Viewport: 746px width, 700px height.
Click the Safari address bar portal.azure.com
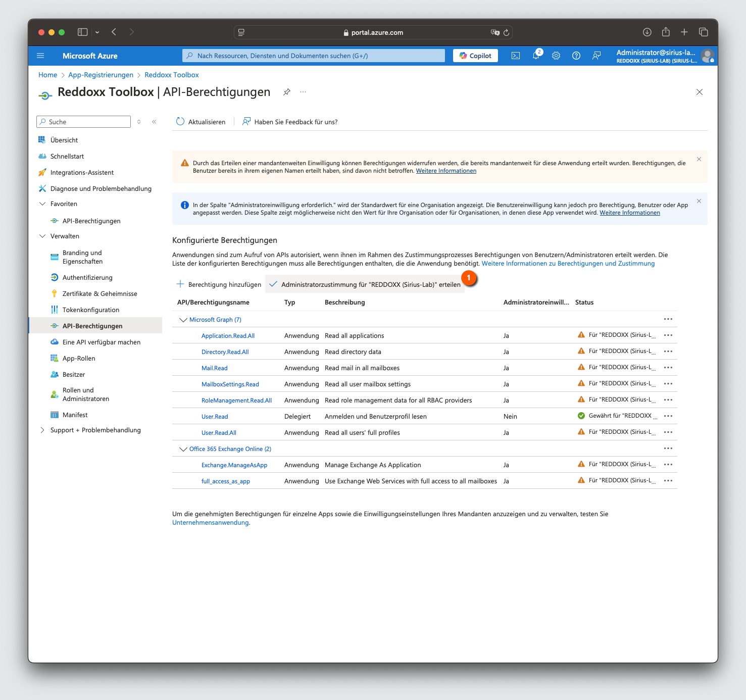[373, 32]
